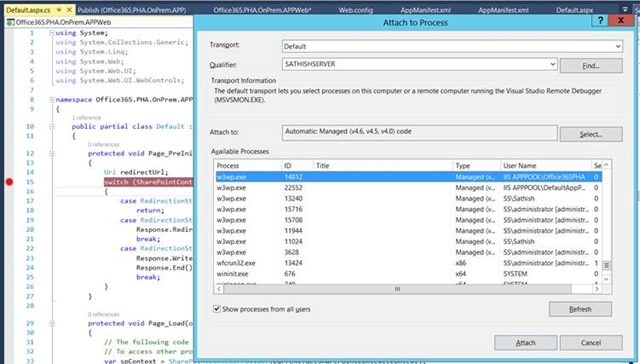Sort processes by the Process column header
The width and height of the screenshot is (640, 364).
[248, 166]
